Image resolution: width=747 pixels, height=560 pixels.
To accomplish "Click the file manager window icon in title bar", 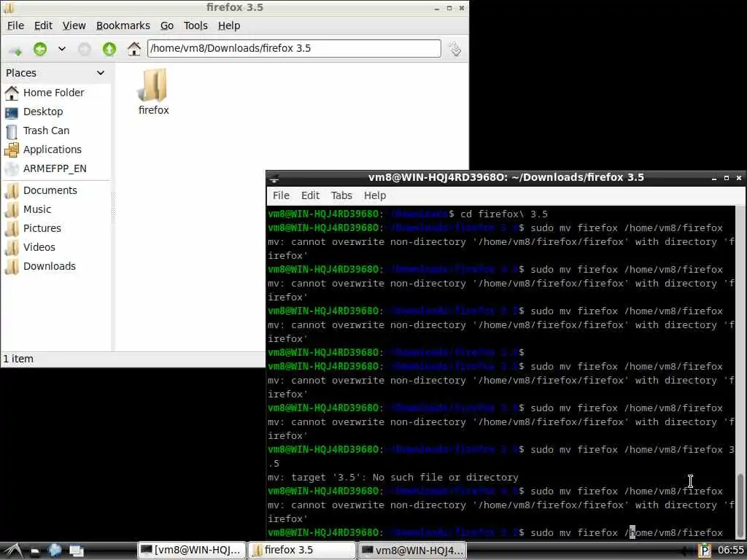I will click(x=9, y=7).
